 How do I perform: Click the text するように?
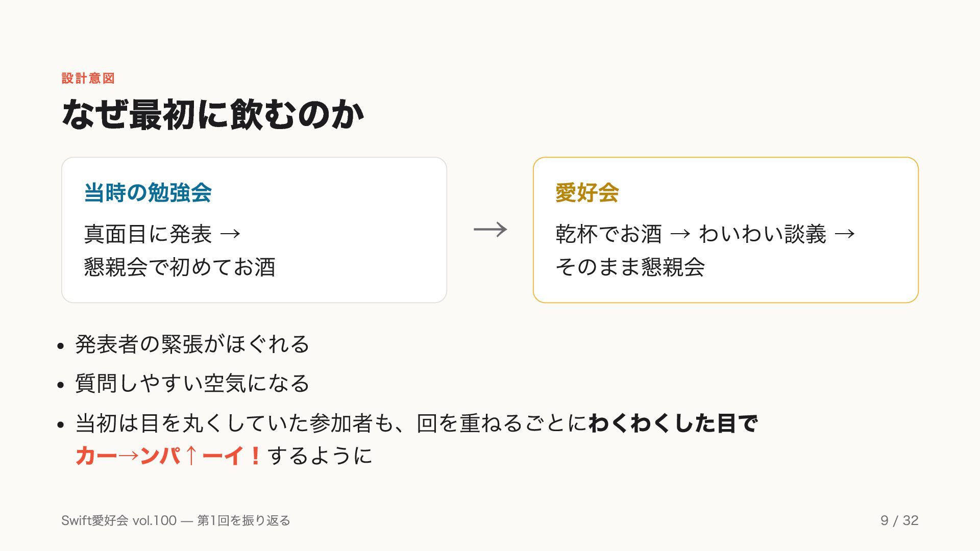[x=320, y=455]
